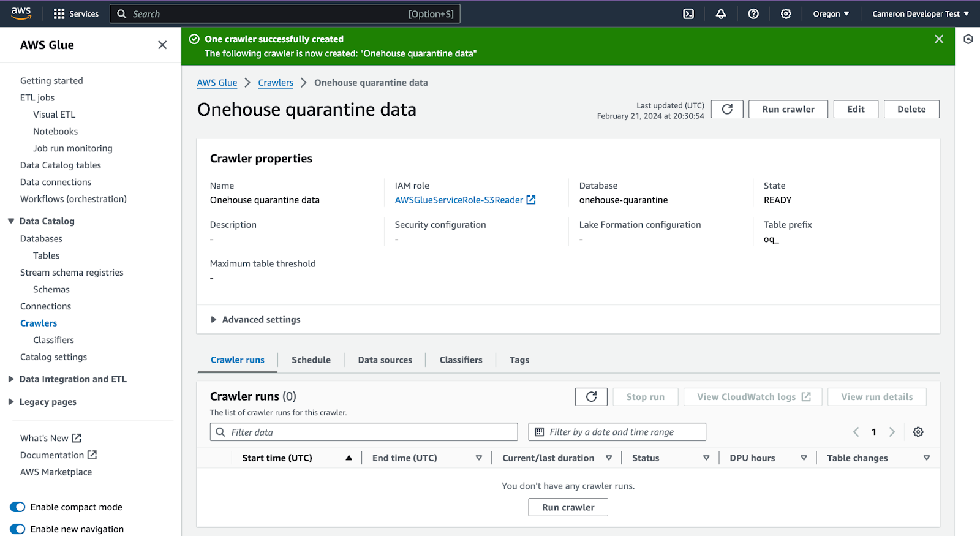Switch to the Tags tab
The image size is (980, 536).
(x=519, y=360)
